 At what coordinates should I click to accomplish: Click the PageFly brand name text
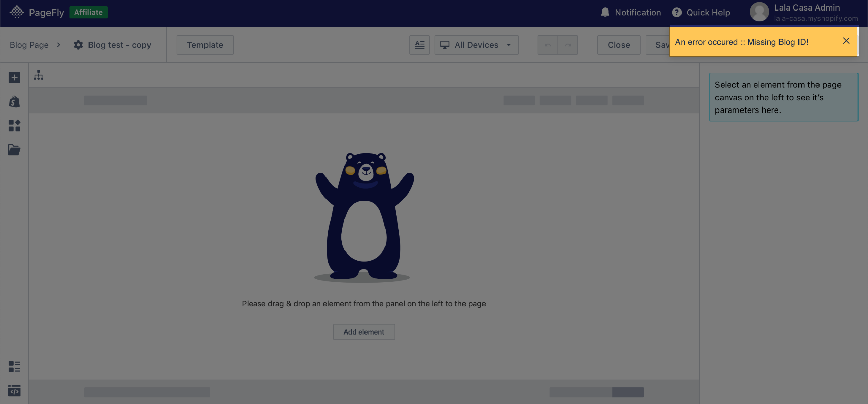(46, 13)
